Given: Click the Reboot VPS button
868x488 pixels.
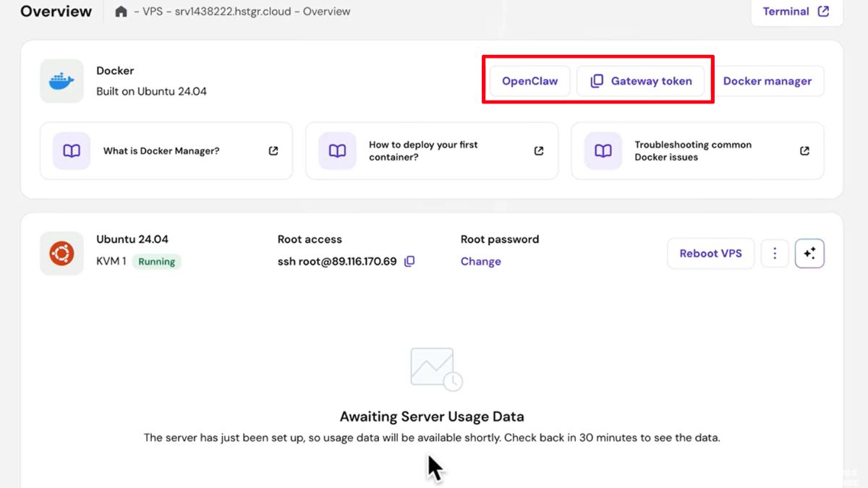Looking at the screenshot, I should (x=710, y=253).
